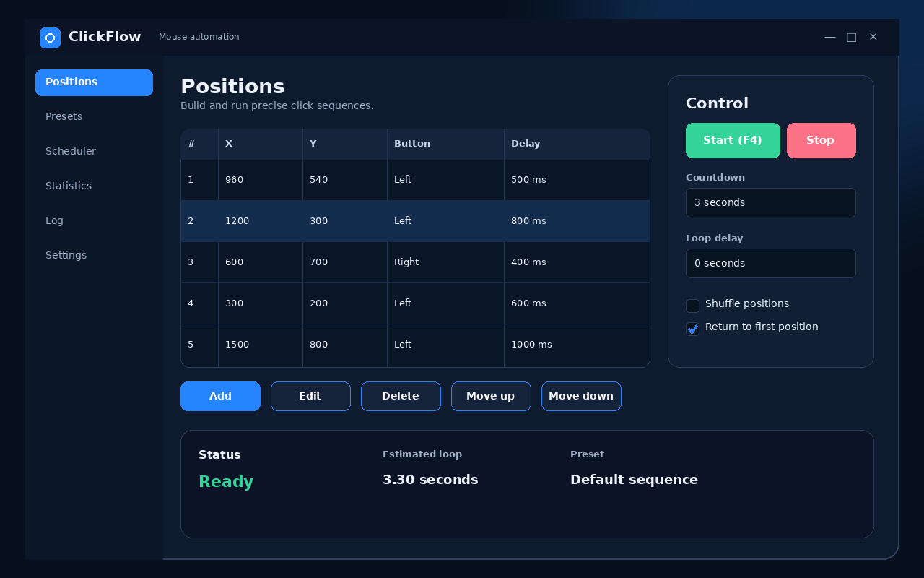
Task: Click the Move up button
Action: 491,396
